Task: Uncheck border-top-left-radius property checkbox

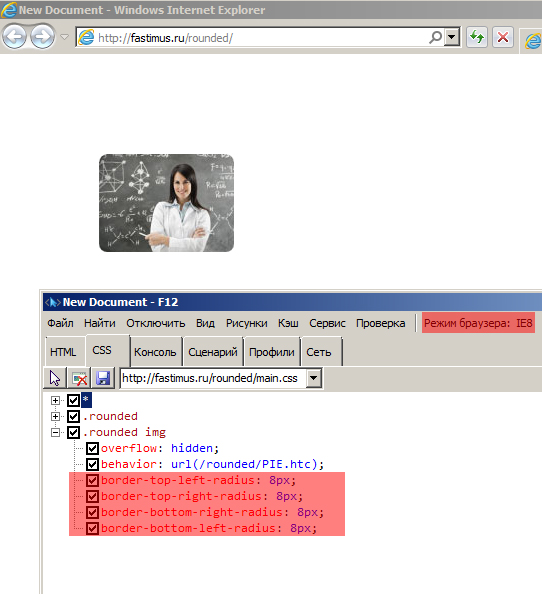Action: tap(92, 480)
